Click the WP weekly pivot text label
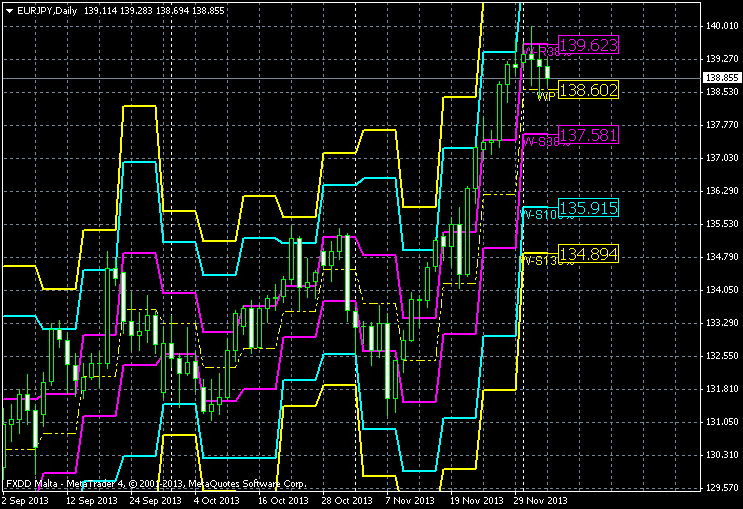The width and height of the screenshot is (743, 509). pyautogui.click(x=545, y=97)
